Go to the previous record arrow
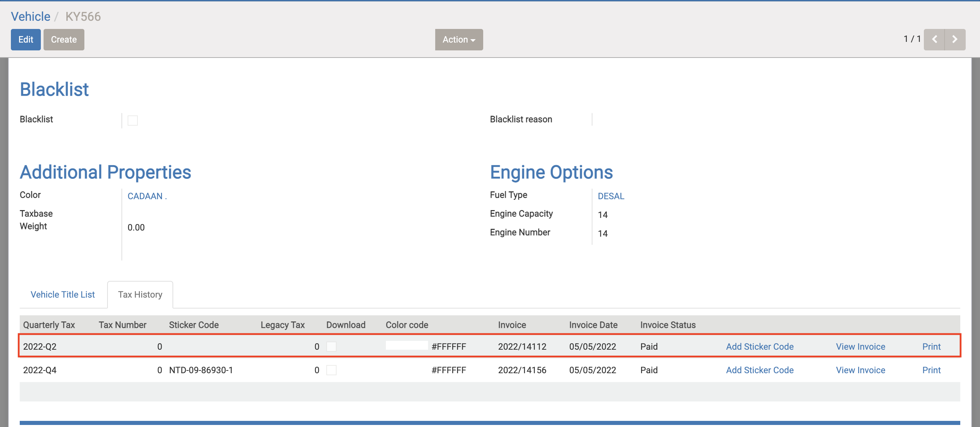 tap(934, 39)
